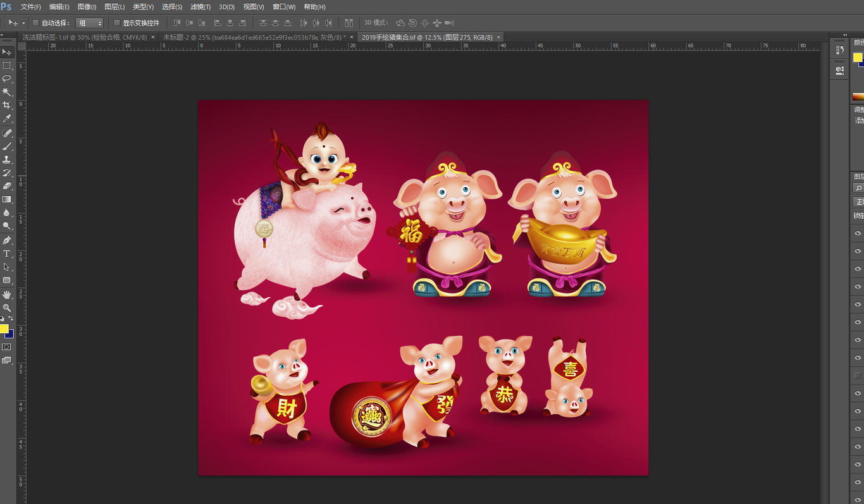Close the 未标题-2 document tab
Viewport: 864px width, 504px height.
pos(352,37)
